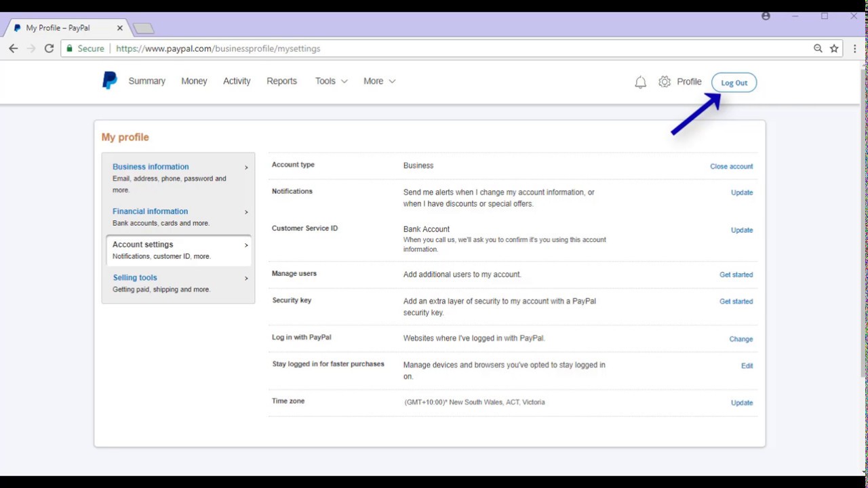The width and height of the screenshot is (868, 488).
Task: Click chevron beside Account settings
Action: [x=246, y=245]
